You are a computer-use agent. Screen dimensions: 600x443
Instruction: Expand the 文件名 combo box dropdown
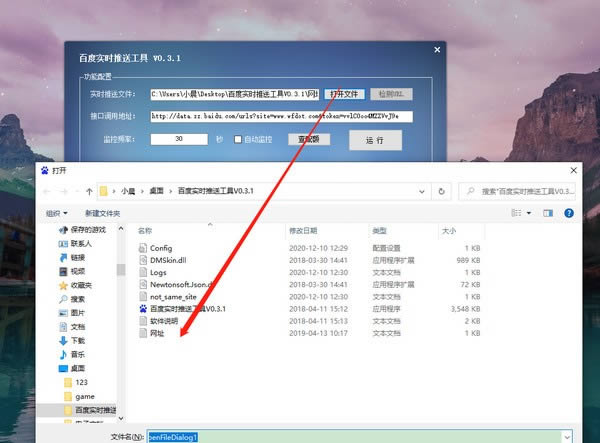point(568,437)
